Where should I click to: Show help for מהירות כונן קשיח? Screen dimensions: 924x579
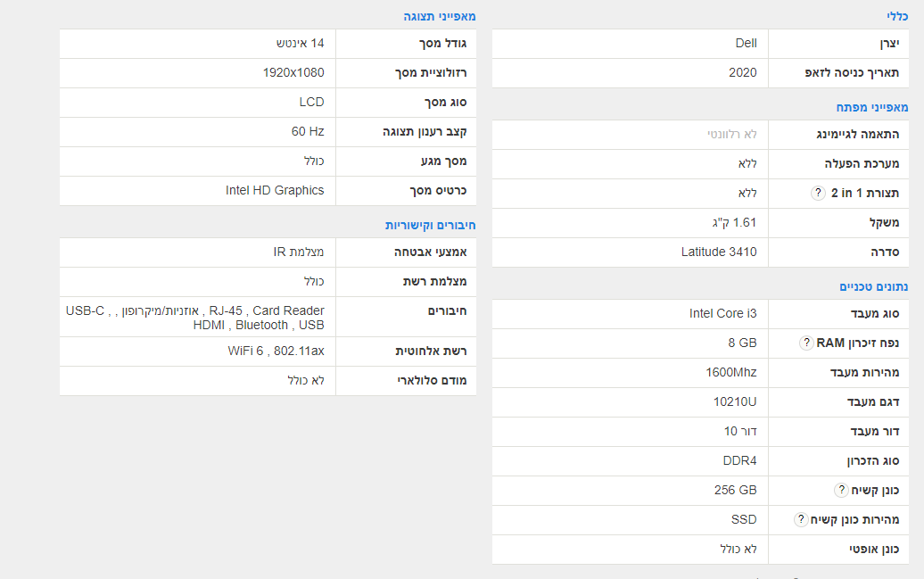coord(801,519)
